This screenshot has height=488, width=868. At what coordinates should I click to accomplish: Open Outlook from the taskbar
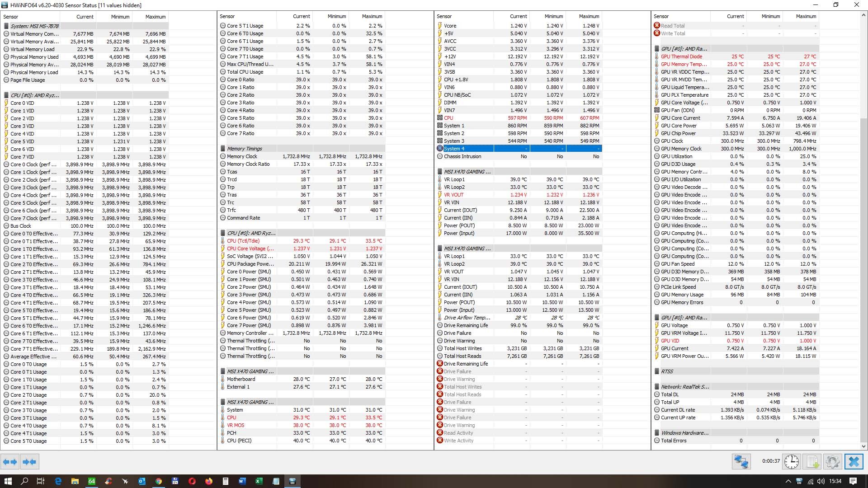tap(142, 481)
